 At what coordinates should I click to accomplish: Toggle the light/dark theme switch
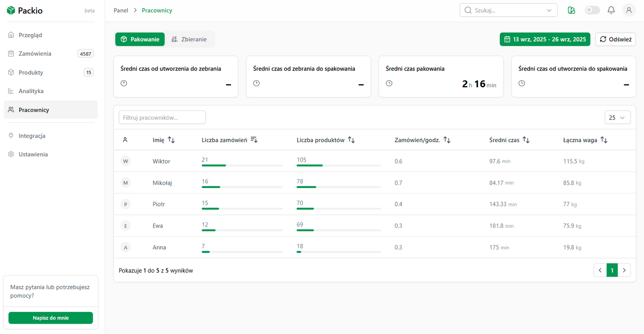pyautogui.click(x=592, y=10)
